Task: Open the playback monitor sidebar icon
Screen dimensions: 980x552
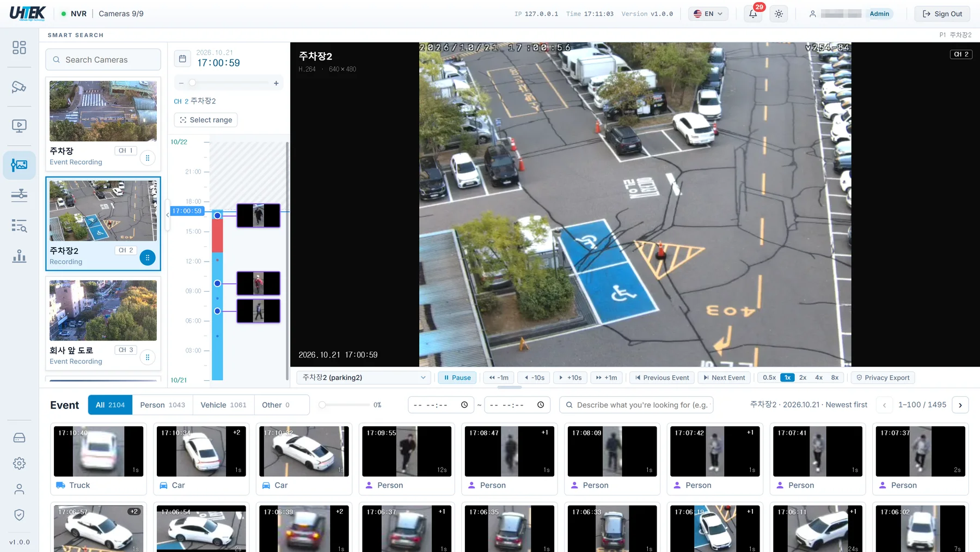Action: click(x=19, y=126)
